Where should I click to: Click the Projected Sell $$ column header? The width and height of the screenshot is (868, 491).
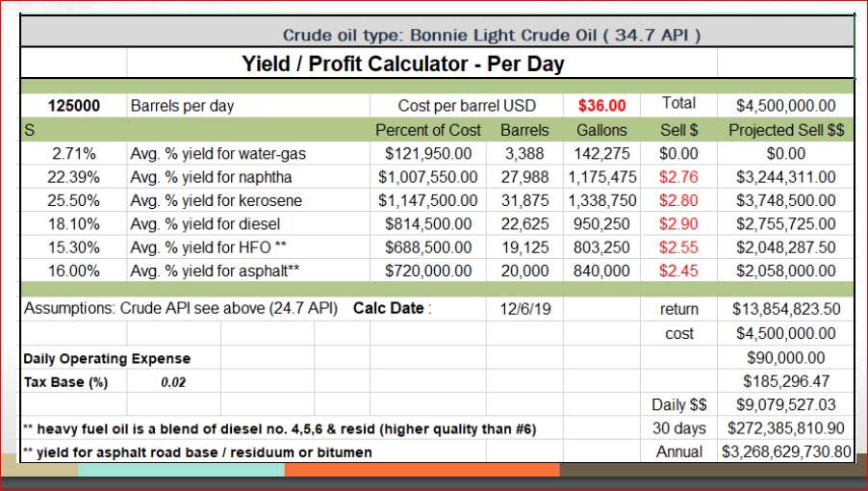pyautogui.click(x=786, y=130)
